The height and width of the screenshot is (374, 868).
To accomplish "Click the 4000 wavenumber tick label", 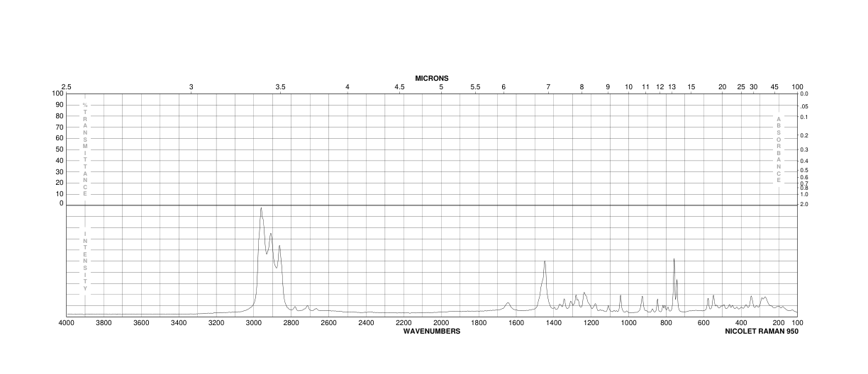I will tap(67, 323).
